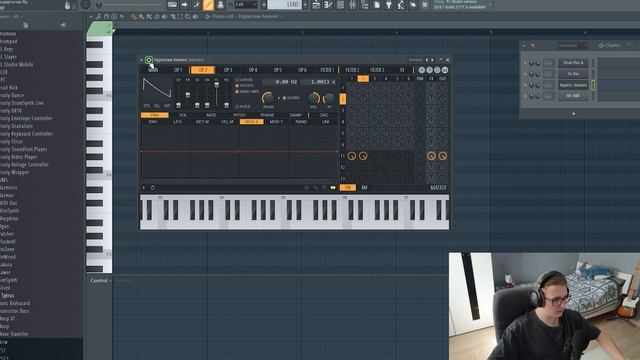Select previous Sytrus preset arrow
This screenshot has width=640, height=360.
click(427, 60)
